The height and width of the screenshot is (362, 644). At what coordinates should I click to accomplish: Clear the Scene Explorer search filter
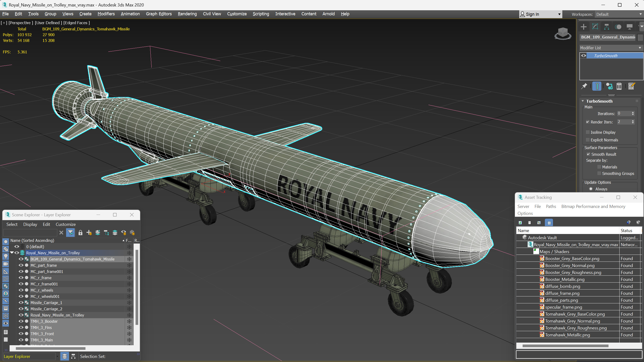[x=61, y=233]
